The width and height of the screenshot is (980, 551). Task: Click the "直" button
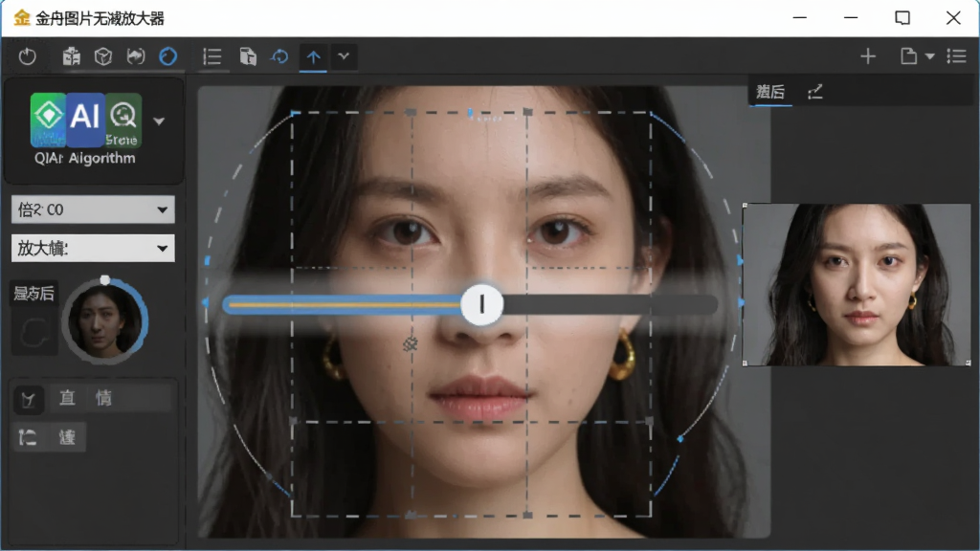pyautogui.click(x=67, y=398)
